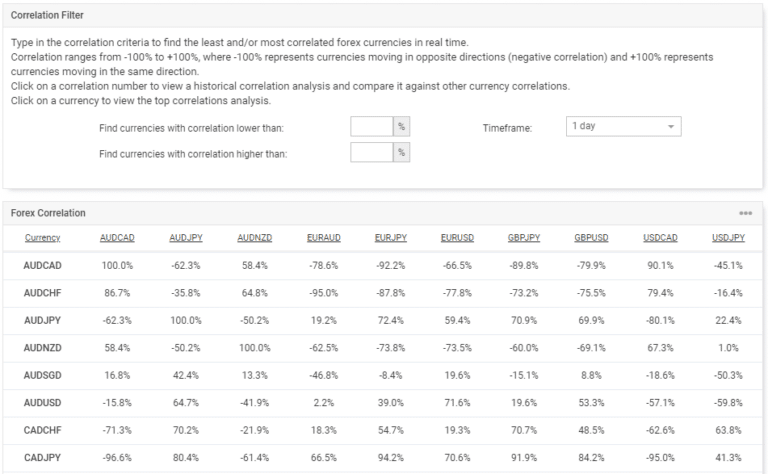768x474 pixels.
Task: Click the AUDNZD column header link
Action: click(x=254, y=238)
